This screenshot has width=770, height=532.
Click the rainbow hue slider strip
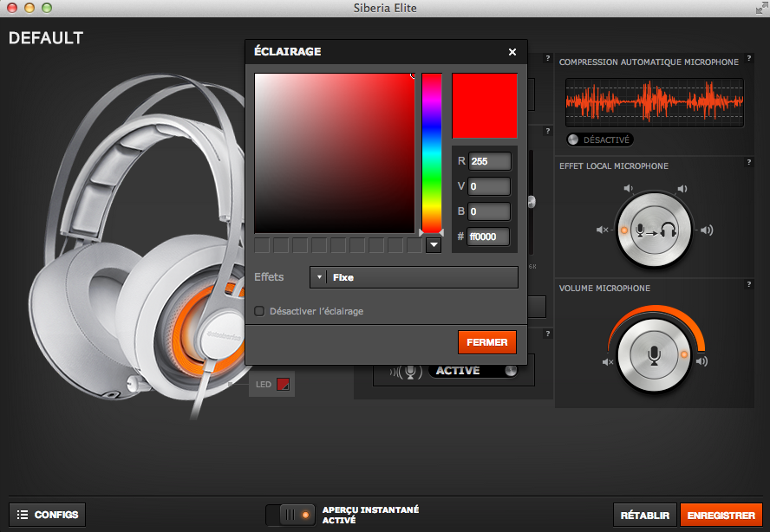tap(432, 153)
